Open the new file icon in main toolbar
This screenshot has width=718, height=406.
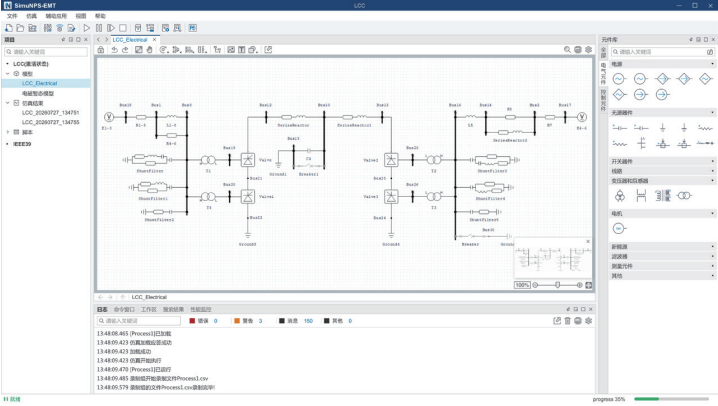[9, 28]
